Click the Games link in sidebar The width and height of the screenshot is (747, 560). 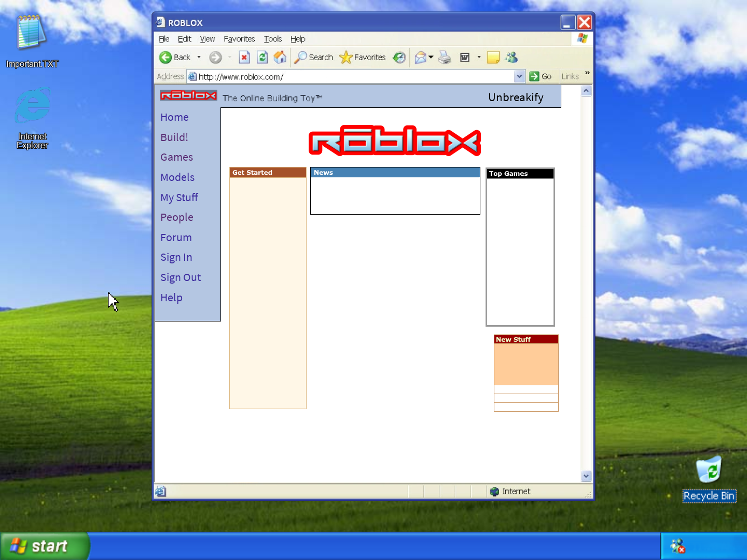[176, 157]
